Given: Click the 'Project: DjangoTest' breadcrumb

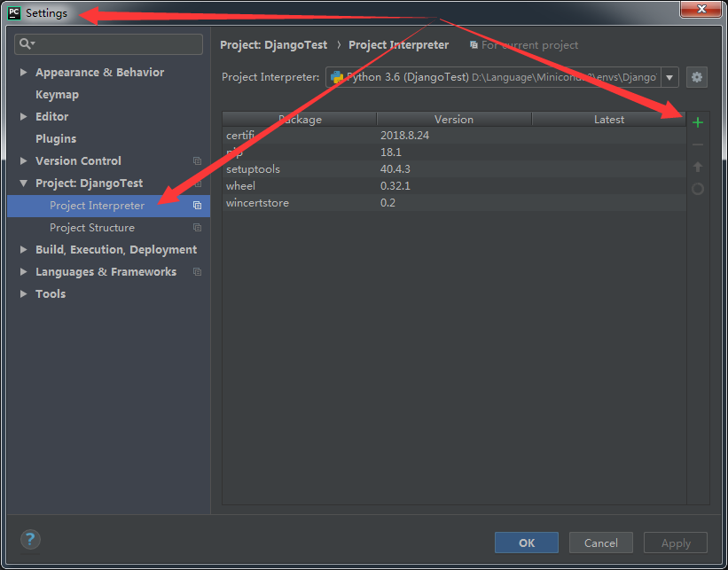Looking at the screenshot, I should pos(276,44).
